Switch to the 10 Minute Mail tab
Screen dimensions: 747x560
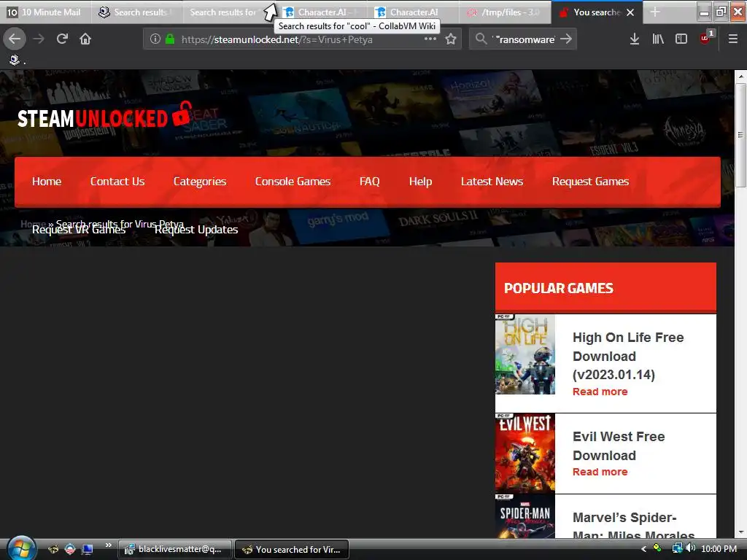[44, 12]
